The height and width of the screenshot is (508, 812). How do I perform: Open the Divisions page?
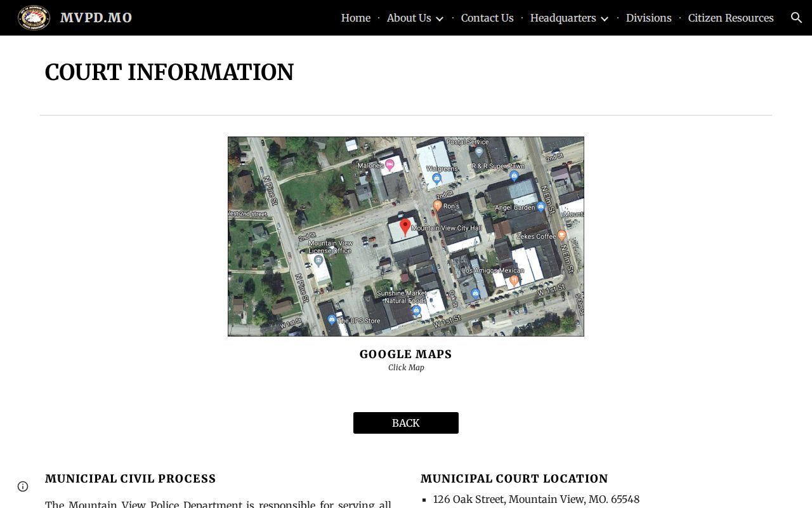click(648, 18)
